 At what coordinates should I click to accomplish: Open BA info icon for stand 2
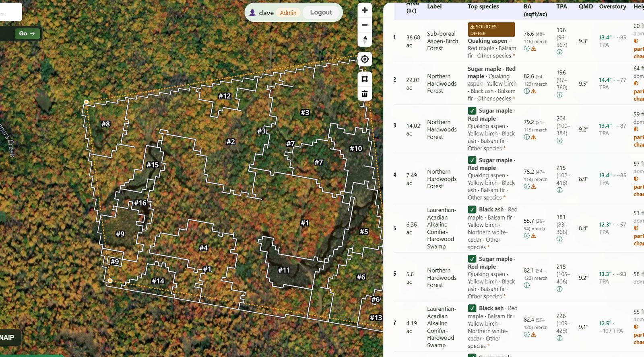[x=526, y=91]
